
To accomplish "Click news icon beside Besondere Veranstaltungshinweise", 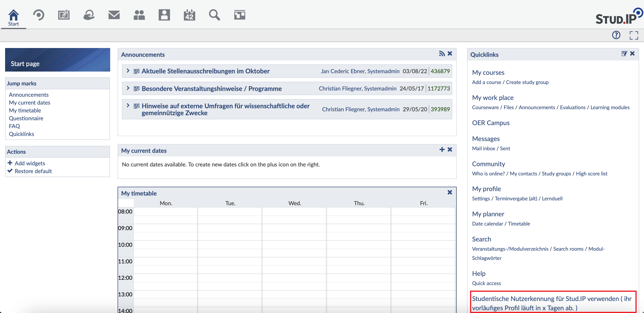I will (137, 89).
